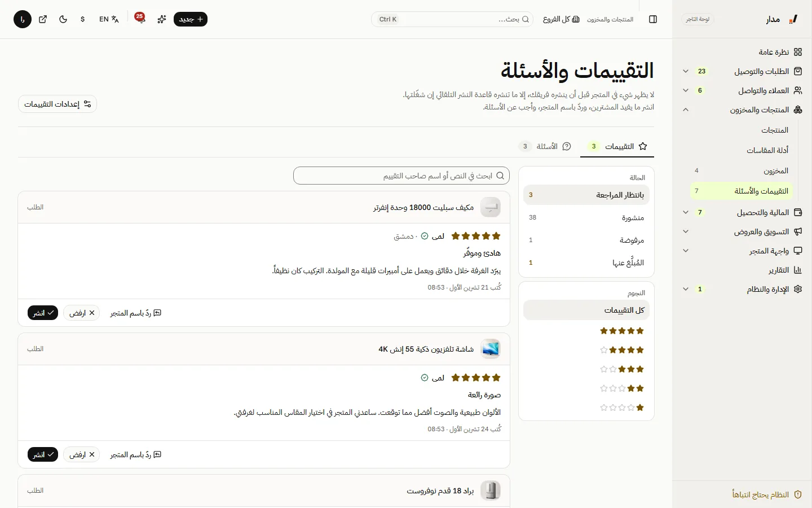
Task: Click the مكيف سبليت product thumbnail
Action: 491,207
